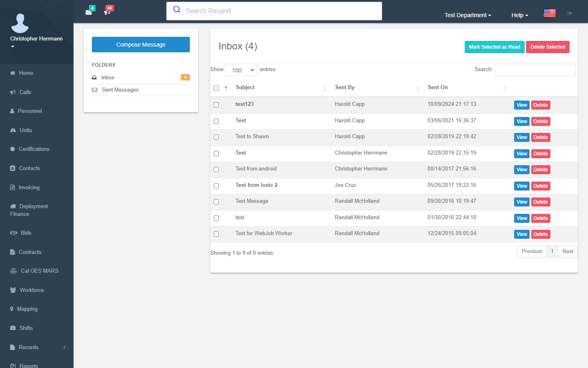Click the Bids handshake icon in sidebar
This screenshot has width=588, height=368.
13,233
